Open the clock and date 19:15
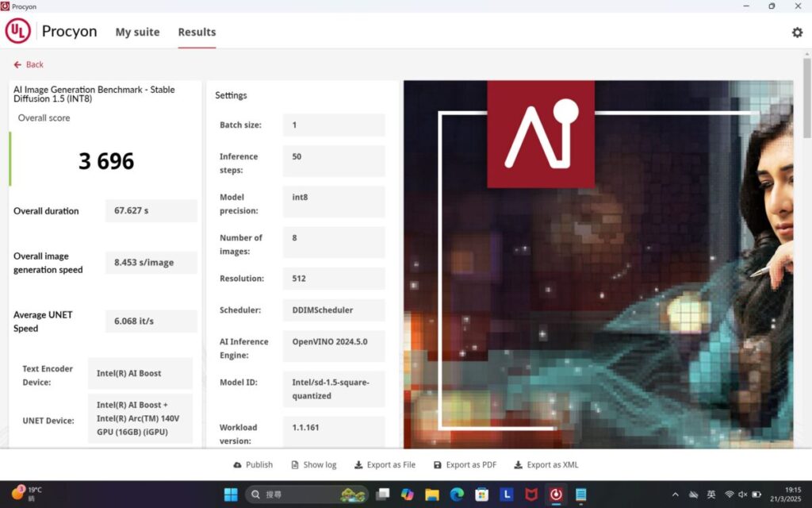Image resolution: width=812 pixels, height=508 pixels. tap(792, 495)
